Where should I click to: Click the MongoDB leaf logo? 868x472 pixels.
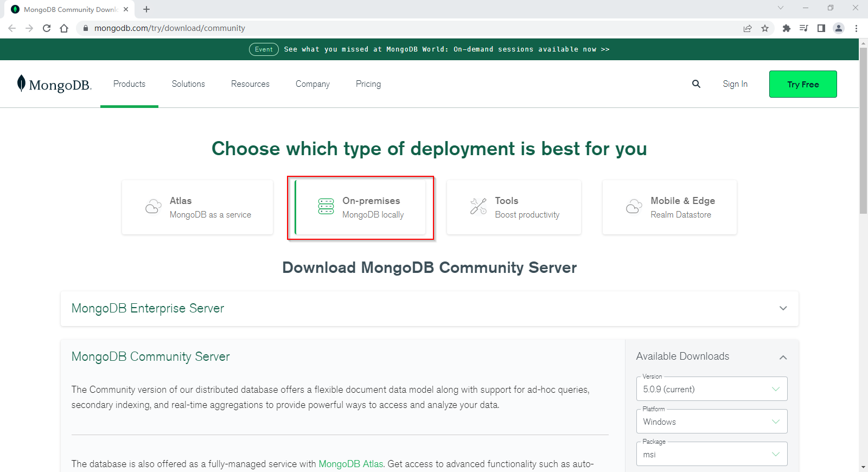click(22, 84)
